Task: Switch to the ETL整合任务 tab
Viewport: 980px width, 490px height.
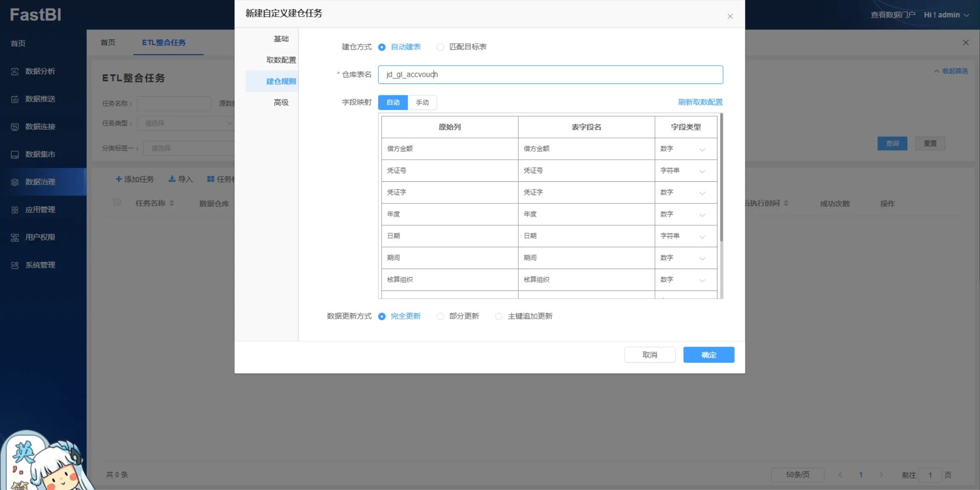Action: point(164,43)
